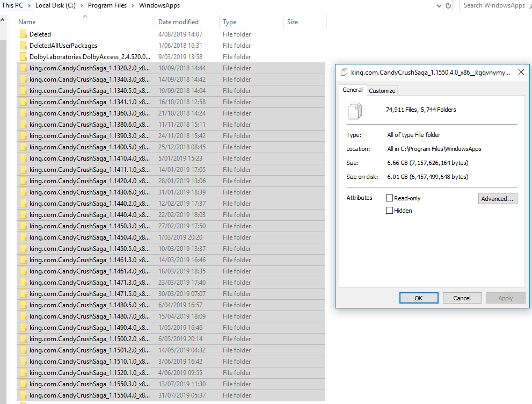The width and height of the screenshot is (532, 404).
Task: Open the address bar history dropdown
Action: [x=439, y=6]
